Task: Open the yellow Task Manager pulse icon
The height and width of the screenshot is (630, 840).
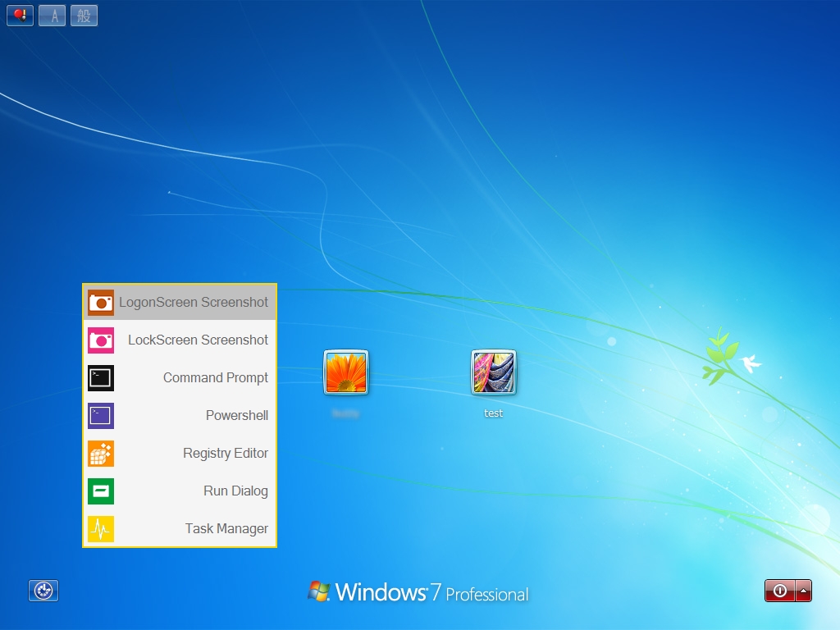Action: (x=101, y=529)
